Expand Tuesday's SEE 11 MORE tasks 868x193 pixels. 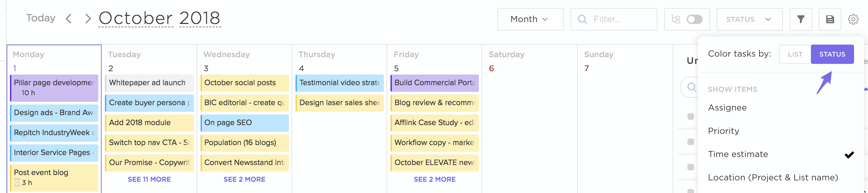(149, 179)
